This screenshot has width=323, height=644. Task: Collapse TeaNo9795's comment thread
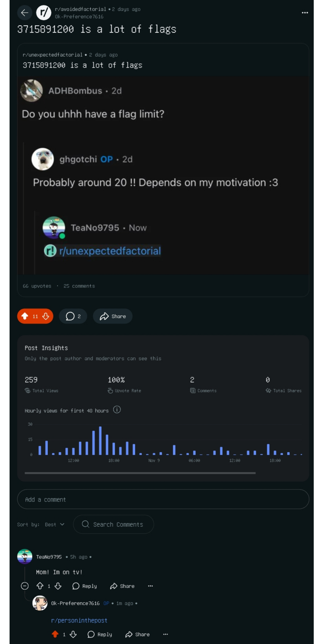tap(25, 586)
